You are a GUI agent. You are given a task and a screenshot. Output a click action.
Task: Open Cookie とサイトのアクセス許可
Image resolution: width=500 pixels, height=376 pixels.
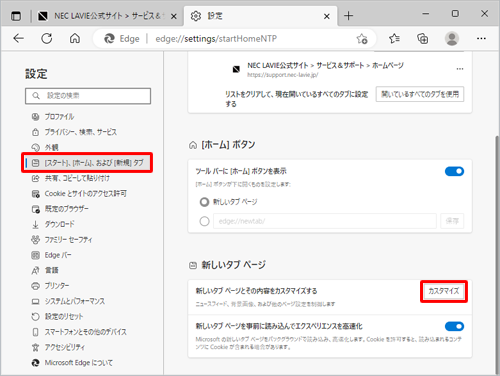[79, 194]
